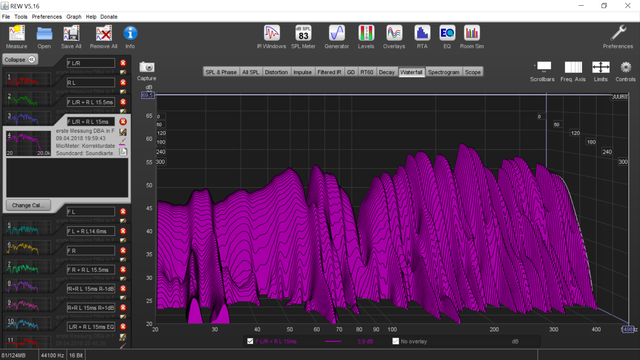Remove the 'R L' measurement
Image resolution: width=640 pixels, height=360 pixels.
pyautogui.click(x=123, y=82)
